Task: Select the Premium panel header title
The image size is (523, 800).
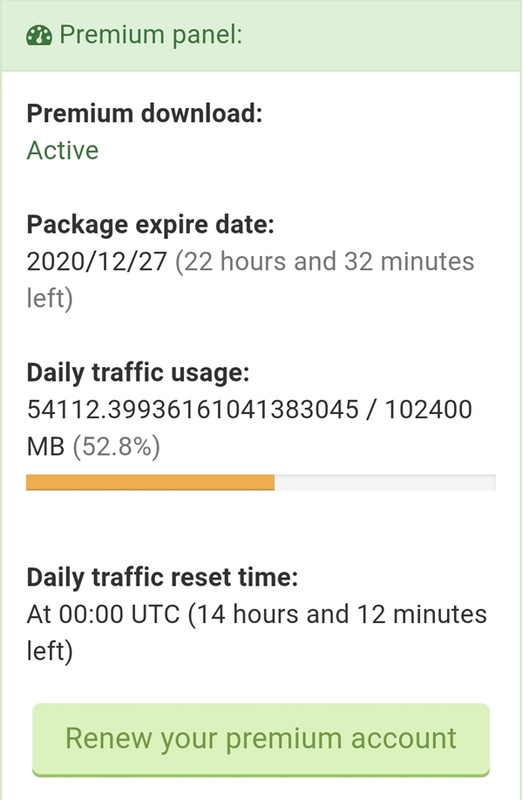Action: pyautogui.click(x=151, y=36)
